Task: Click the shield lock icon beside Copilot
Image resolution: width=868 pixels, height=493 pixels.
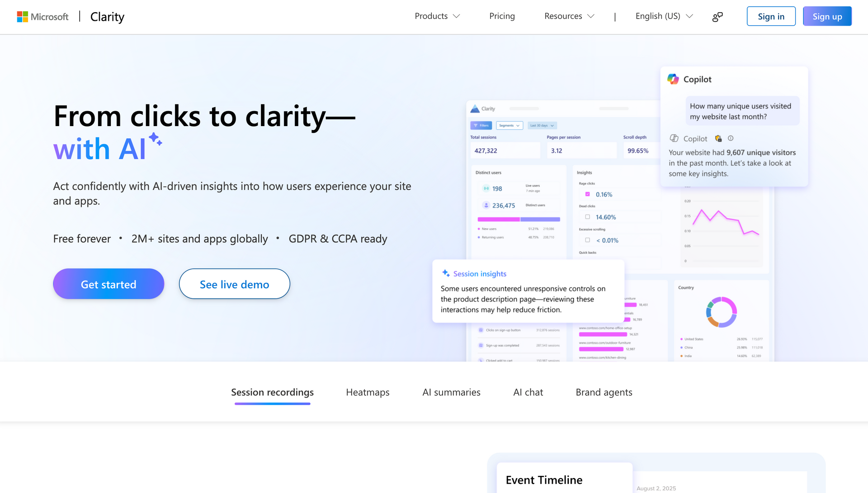Action: [x=718, y=138]
